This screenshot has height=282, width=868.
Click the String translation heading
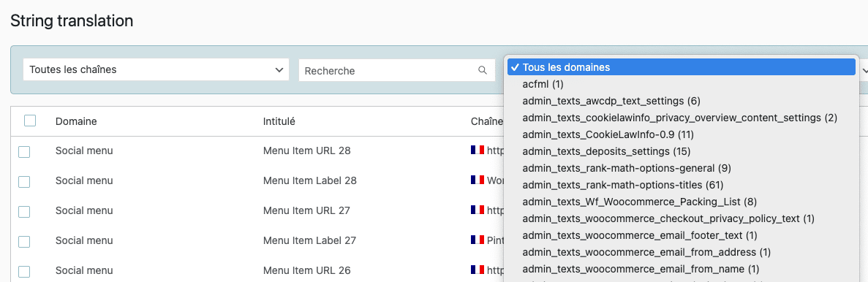pos(72,22)
